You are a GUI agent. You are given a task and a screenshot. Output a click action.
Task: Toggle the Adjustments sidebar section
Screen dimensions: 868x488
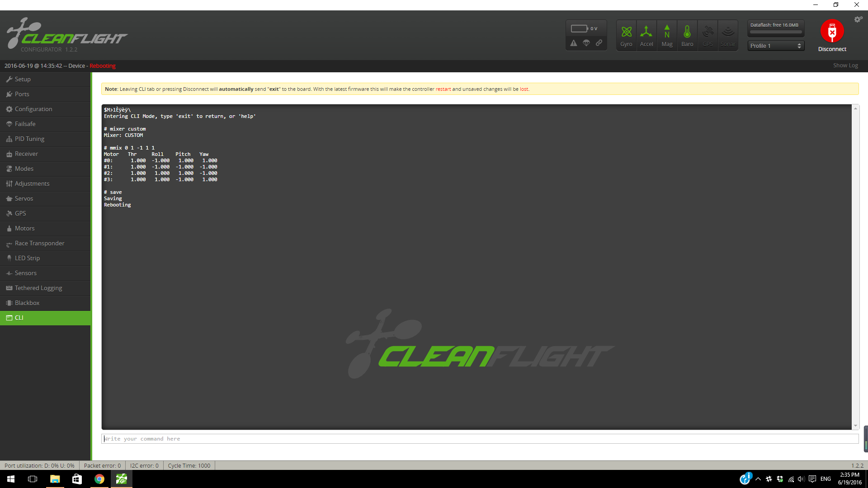(45, 183)
